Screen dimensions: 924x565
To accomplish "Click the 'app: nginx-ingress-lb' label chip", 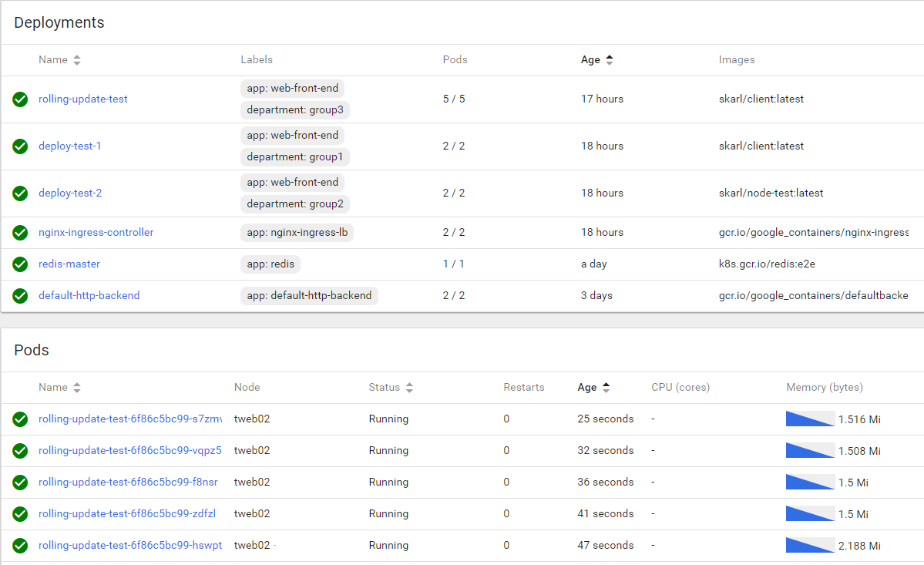I will click(x=297, y=233).
